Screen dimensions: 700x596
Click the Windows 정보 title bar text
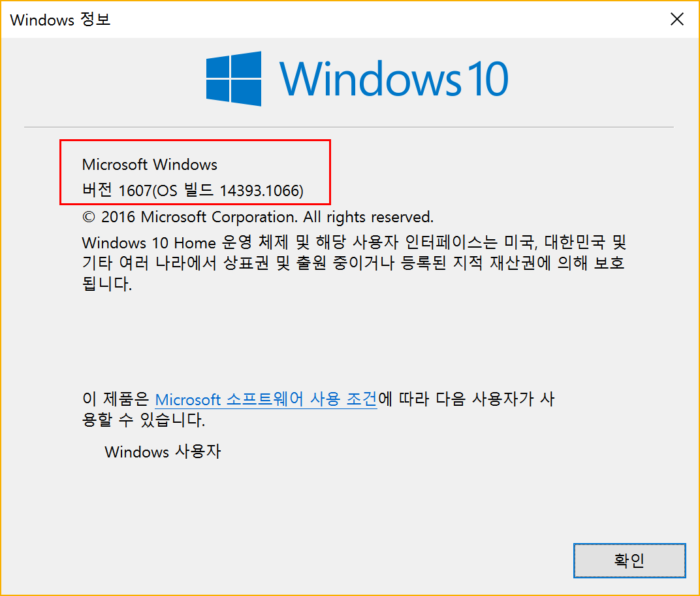pyautogui.click(x=60, y=20)
